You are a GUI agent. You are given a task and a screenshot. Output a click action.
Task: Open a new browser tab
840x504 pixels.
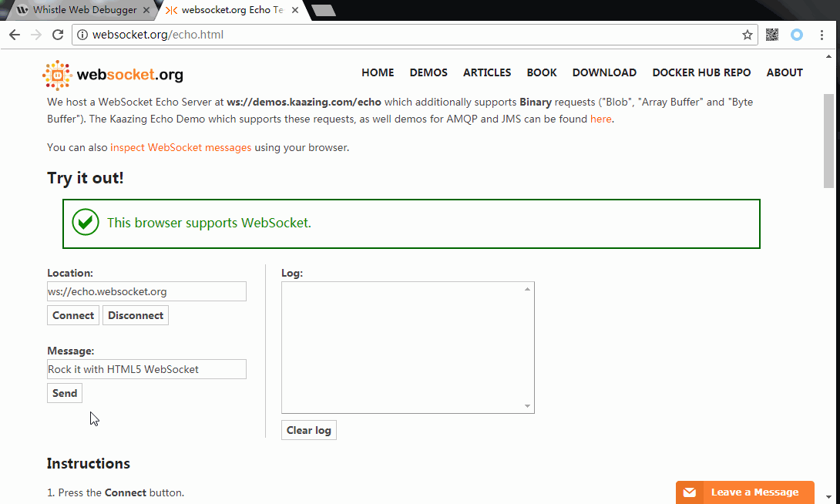pyautogui.click(x=323, y=10)
